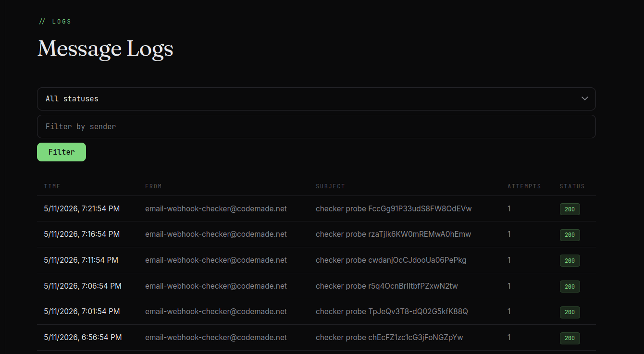This screenshot has width=644, height=354.
Task: Click sender email in the 6:56:54 PM row
Action: [x=216, y=338]
